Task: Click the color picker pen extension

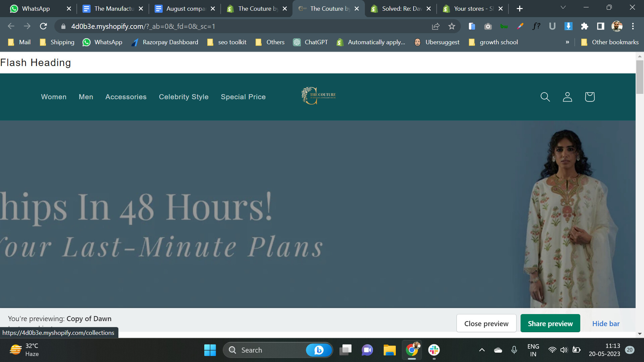Action: 520,26
